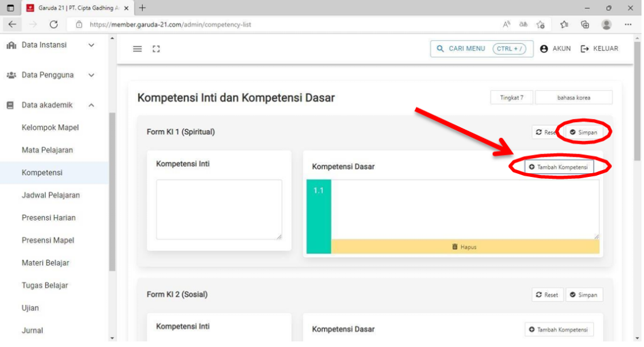Click Hapus to delete competency 1.1
The image size is (644, 347).
pyautogui.click(x=465, y=247)
